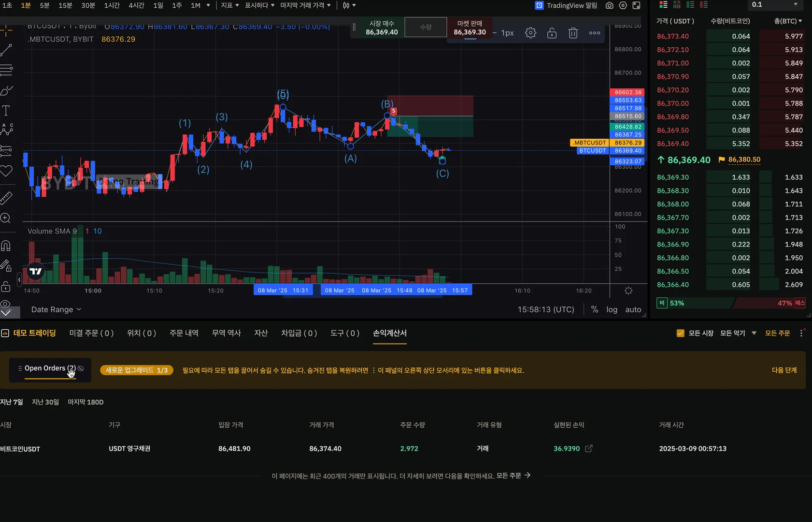The height and width of the screenshot is (522, 812).
Task: Toggle magnet mode for drawings
Action: (x=6, y=246)
